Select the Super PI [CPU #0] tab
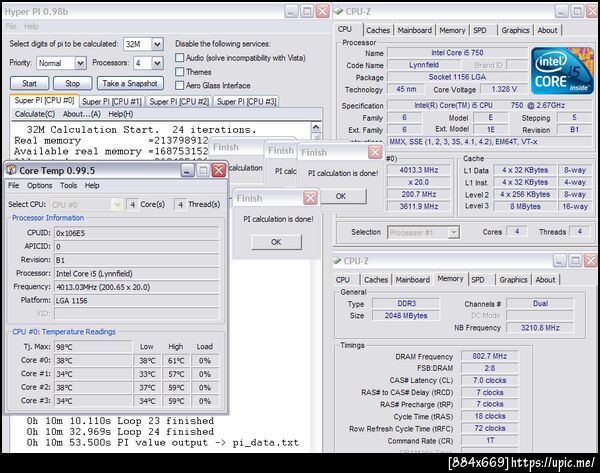The width and height of the screenshot is (600, 473). coord(44,101)
